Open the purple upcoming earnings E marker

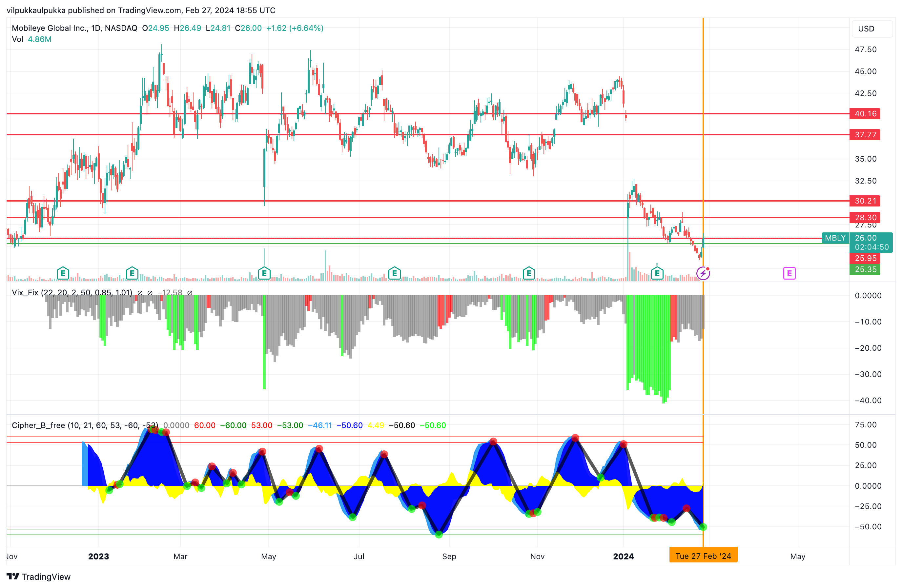click(789, 273)
